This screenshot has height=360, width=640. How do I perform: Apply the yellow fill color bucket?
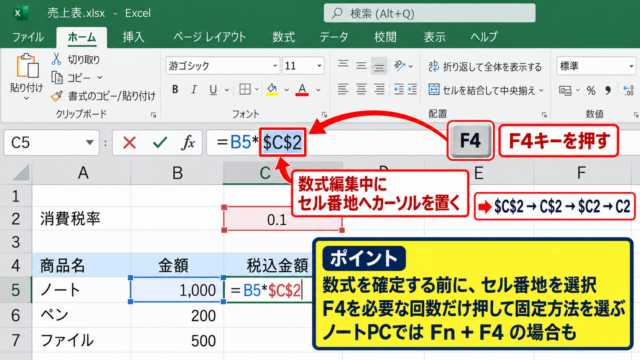coord(272,89)
